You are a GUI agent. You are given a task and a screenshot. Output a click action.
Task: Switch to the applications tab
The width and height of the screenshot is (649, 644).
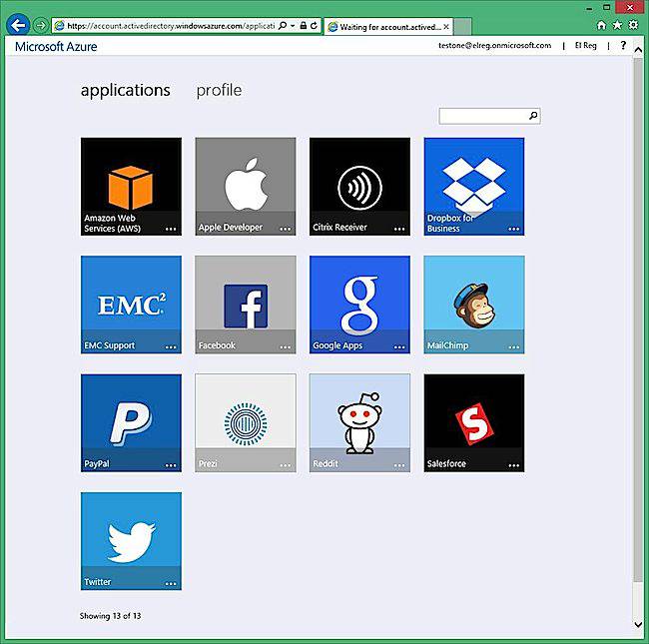click(125, 91)
